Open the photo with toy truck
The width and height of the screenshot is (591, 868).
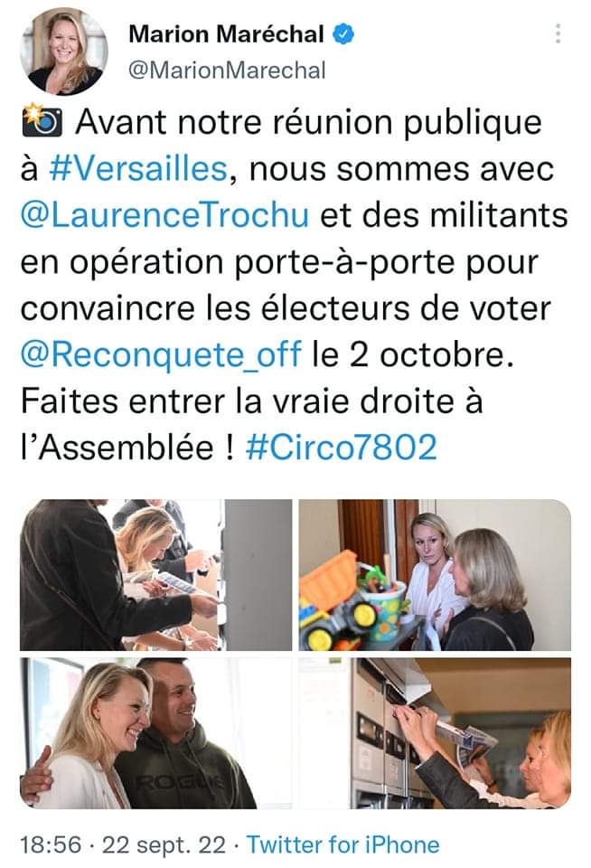[435, 575]
